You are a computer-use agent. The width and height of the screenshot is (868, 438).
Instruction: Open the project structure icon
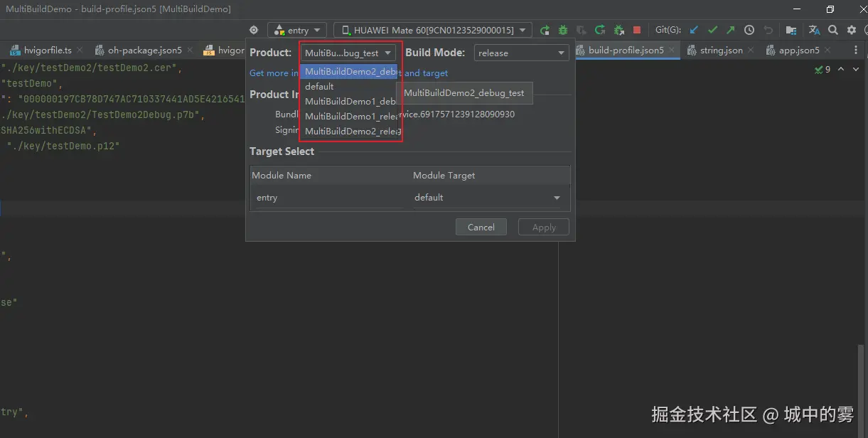coord(791,30)
